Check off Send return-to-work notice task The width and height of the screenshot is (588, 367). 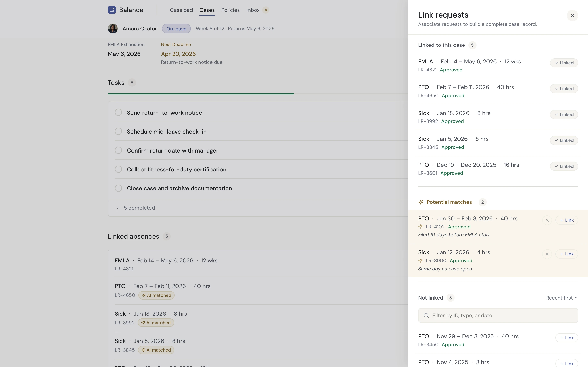(118, 112)
